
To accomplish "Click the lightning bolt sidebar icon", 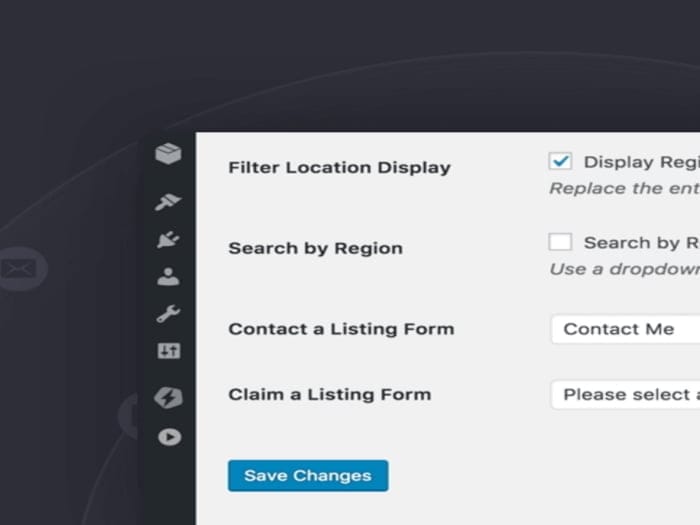I will (168, 398).
